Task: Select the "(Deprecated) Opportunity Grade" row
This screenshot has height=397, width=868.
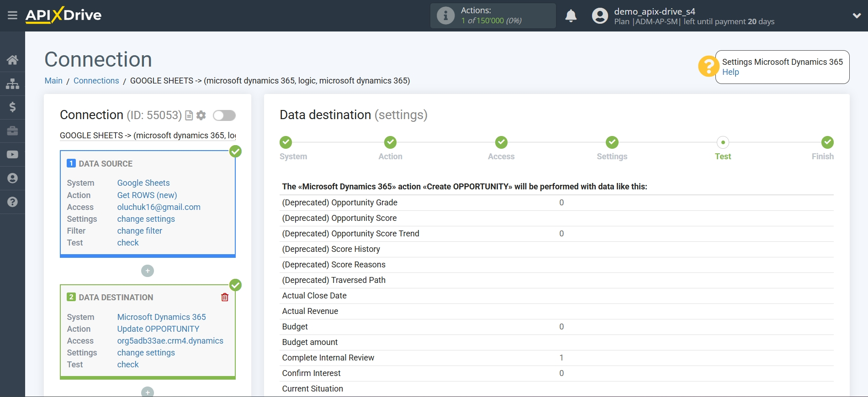Action: pos(556,203)
